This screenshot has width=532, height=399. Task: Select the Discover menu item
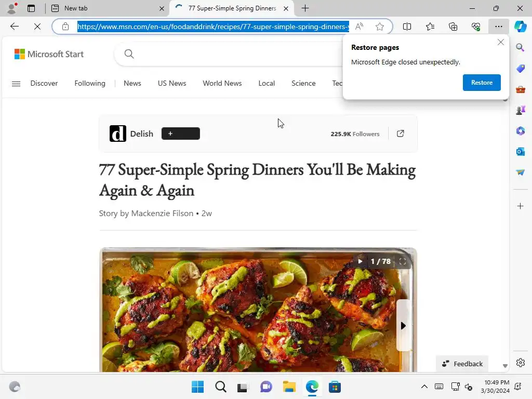click(44, 83)
